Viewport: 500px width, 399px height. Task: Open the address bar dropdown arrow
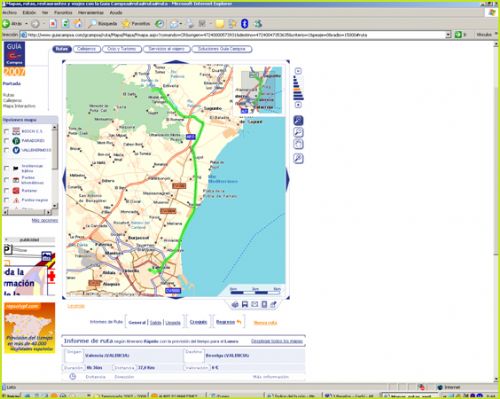[448, 35]
